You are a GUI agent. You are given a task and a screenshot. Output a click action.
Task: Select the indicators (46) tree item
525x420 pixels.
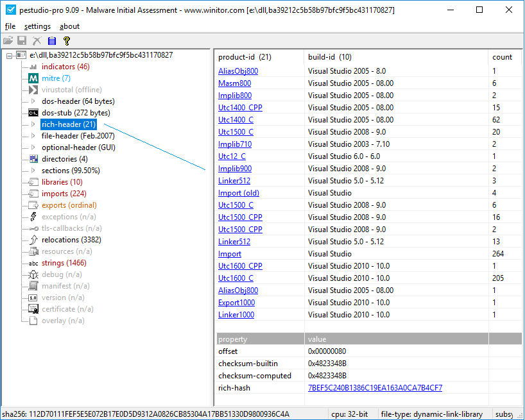[65, 67]
